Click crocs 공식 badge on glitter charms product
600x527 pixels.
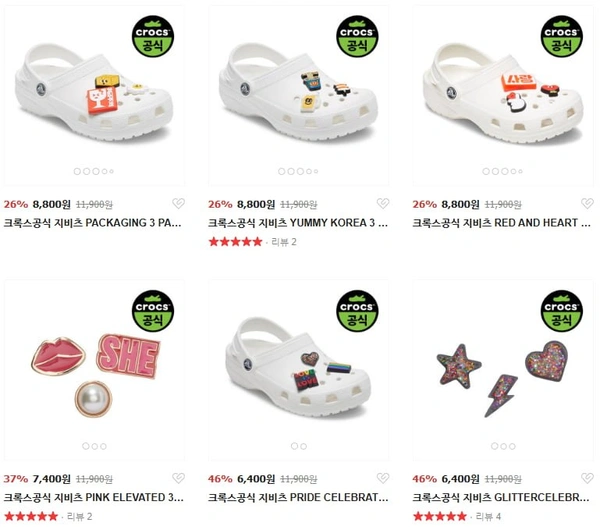pyautogui.click(x=562, y=311)
